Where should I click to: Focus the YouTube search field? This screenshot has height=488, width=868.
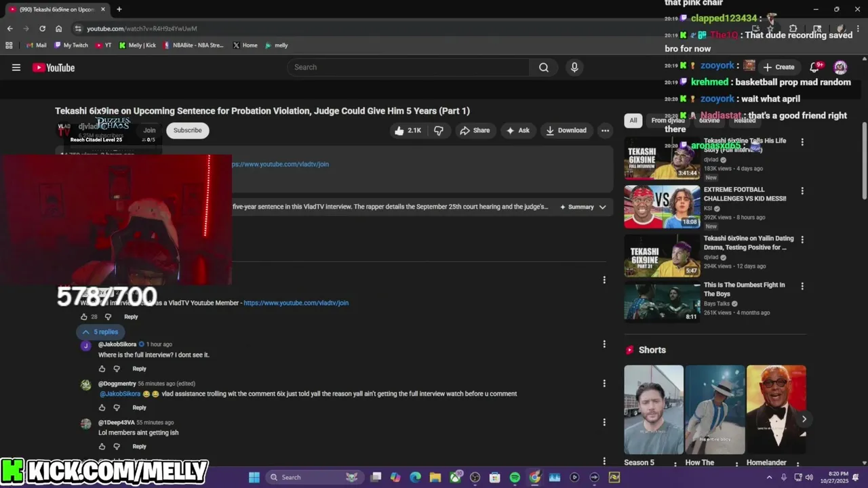pos(408,67)
